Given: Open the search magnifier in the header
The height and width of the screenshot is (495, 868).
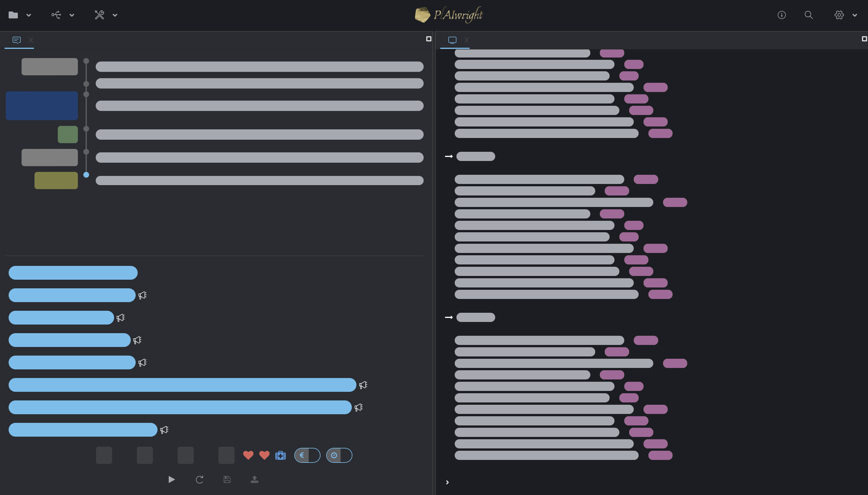Looking at the screenshot, I should (809, 15).
